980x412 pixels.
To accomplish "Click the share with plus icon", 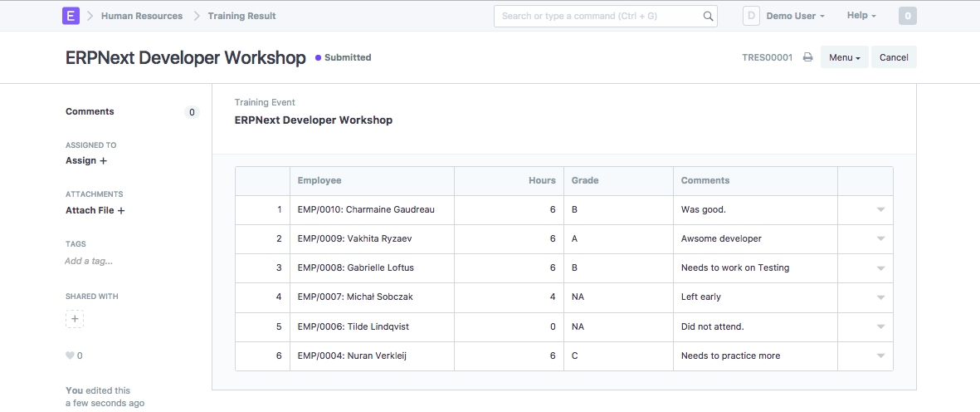I will tap(75, 319).
